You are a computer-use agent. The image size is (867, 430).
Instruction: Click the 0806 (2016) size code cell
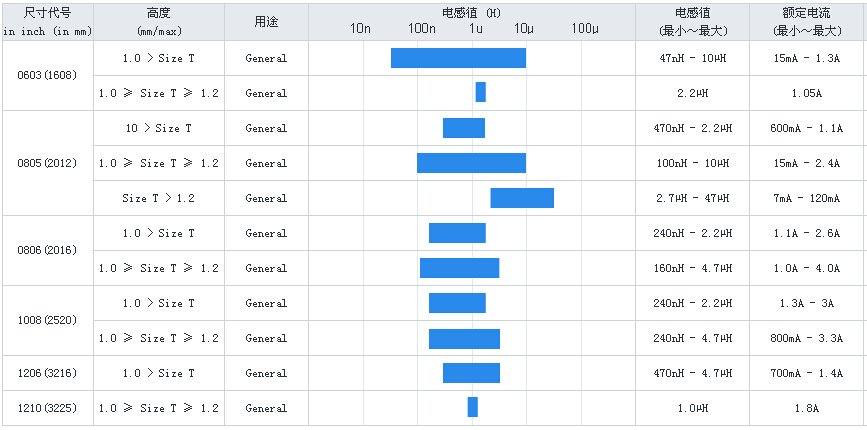coord(47,250)
